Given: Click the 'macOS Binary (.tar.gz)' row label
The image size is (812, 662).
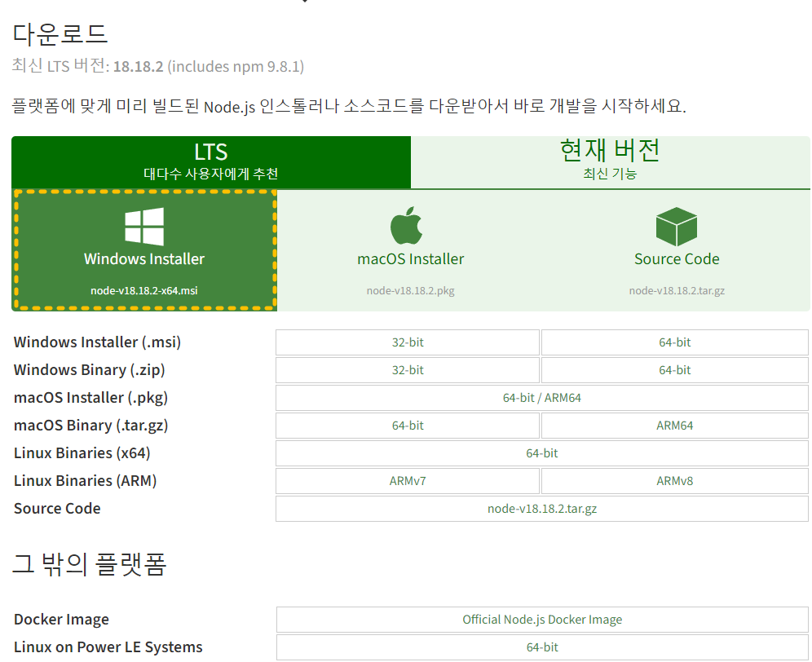Looking at the screenshot, I should (91, 426).
